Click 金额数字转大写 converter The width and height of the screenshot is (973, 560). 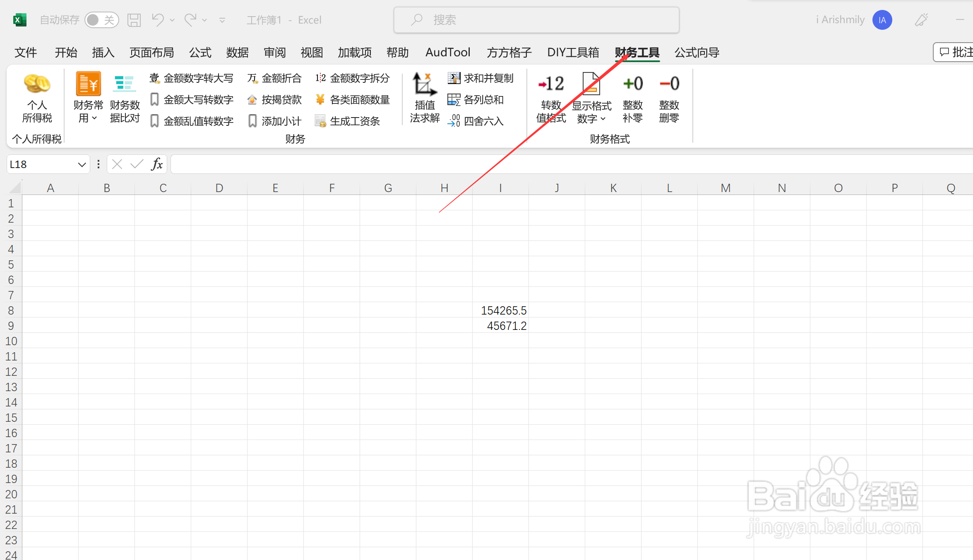click(x=192, y=78)
